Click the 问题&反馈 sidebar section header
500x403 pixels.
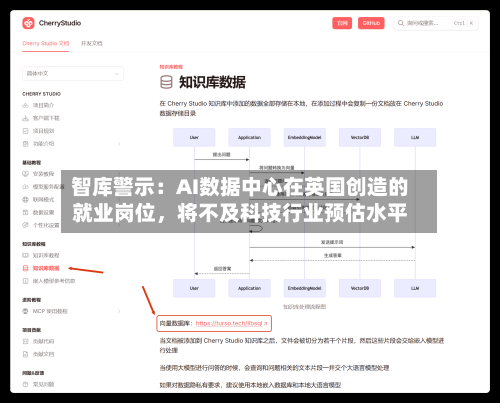[33, 373]
